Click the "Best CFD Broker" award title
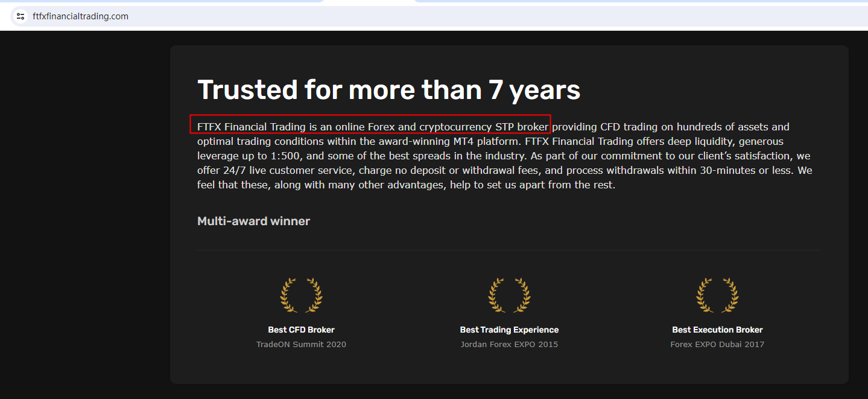Screen dimensions: 868x399 point(301,330)
